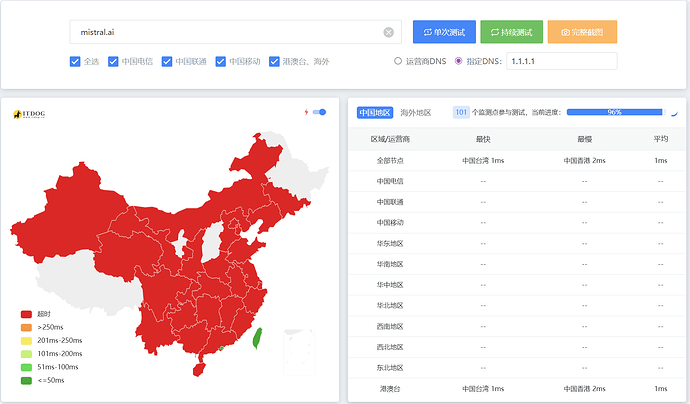Select the 中国联通 table row
This screenshot has width=690, height=404.
coord(517,202)
